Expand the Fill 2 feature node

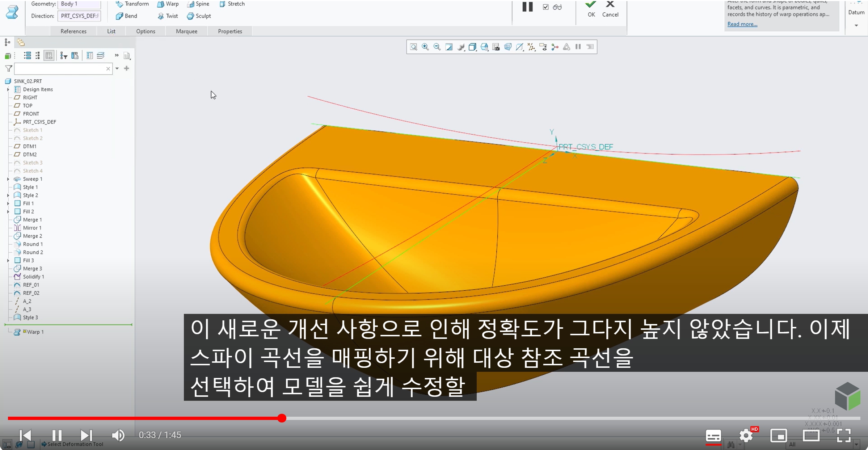pyautogui.click(x=8, y=211)
